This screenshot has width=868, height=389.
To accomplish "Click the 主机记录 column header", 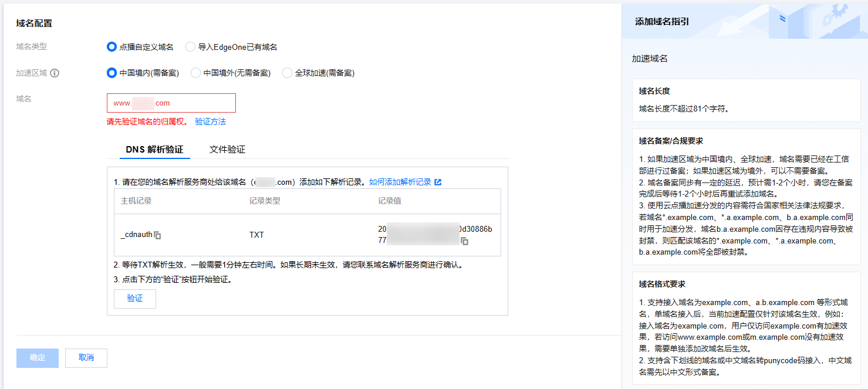I will (x=136, y=201).
